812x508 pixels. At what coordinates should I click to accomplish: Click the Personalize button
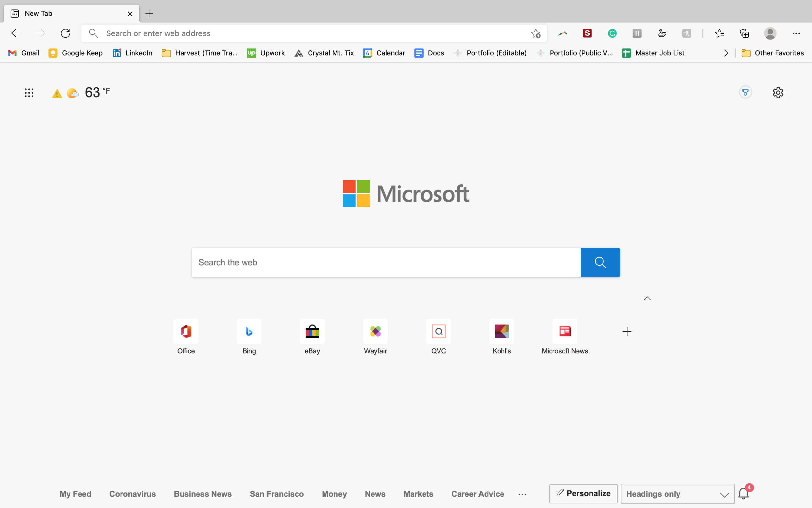583,494
